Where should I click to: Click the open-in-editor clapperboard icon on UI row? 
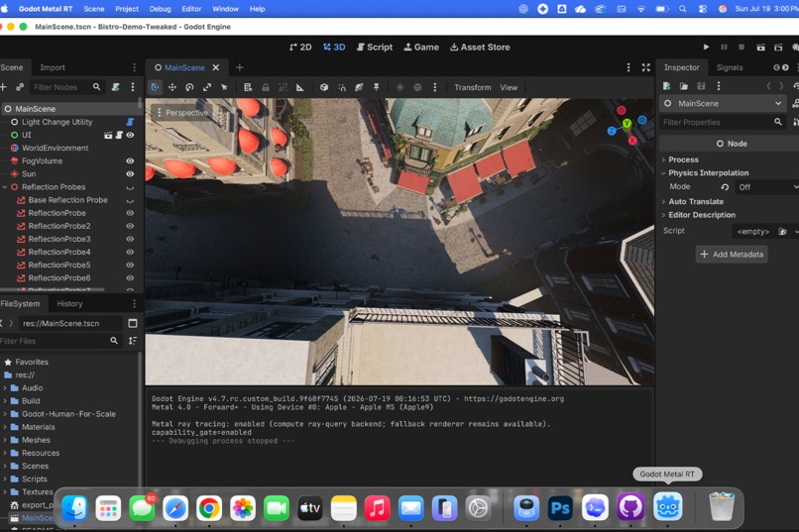coord(108,135)
